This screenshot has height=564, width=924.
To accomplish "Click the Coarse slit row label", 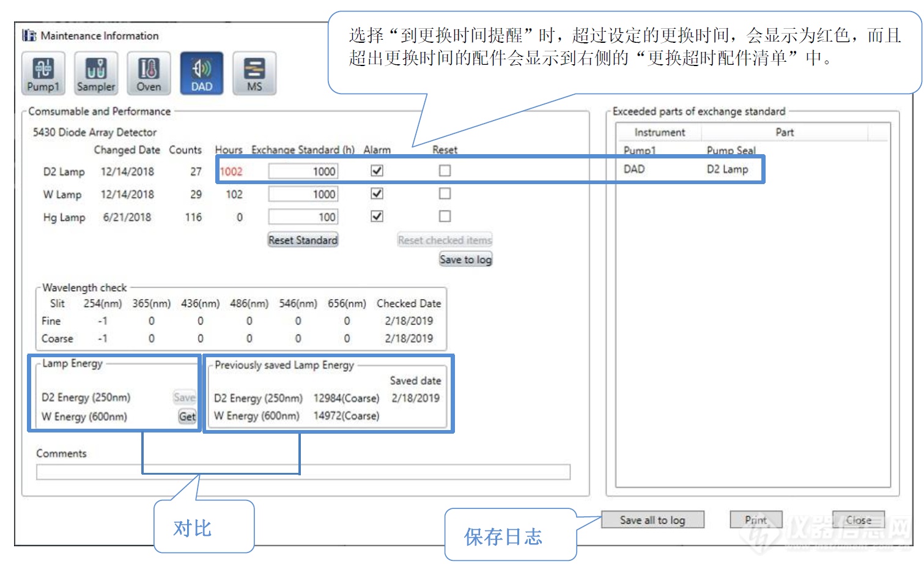I will pyautogui.click(x=57, y=338).
